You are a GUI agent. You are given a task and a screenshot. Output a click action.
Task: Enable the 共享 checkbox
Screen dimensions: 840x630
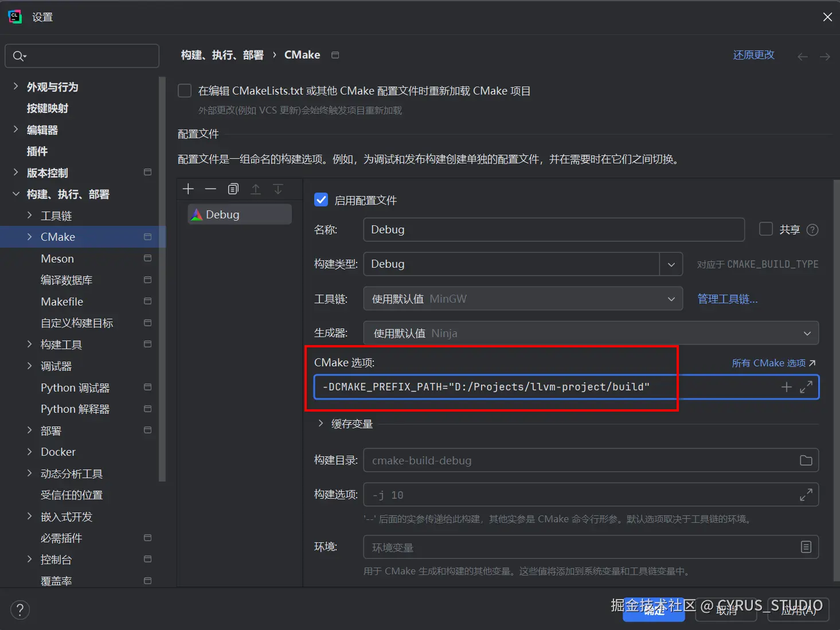coord(765,229)
